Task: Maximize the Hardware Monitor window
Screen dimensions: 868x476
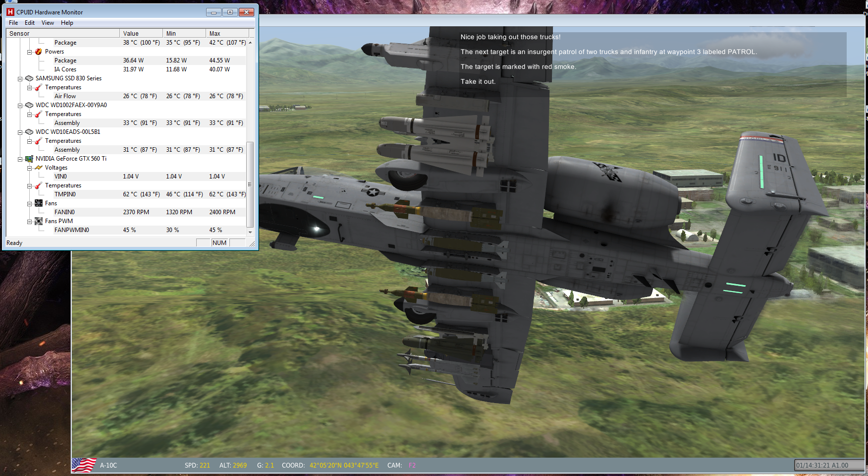Action: 230,12
